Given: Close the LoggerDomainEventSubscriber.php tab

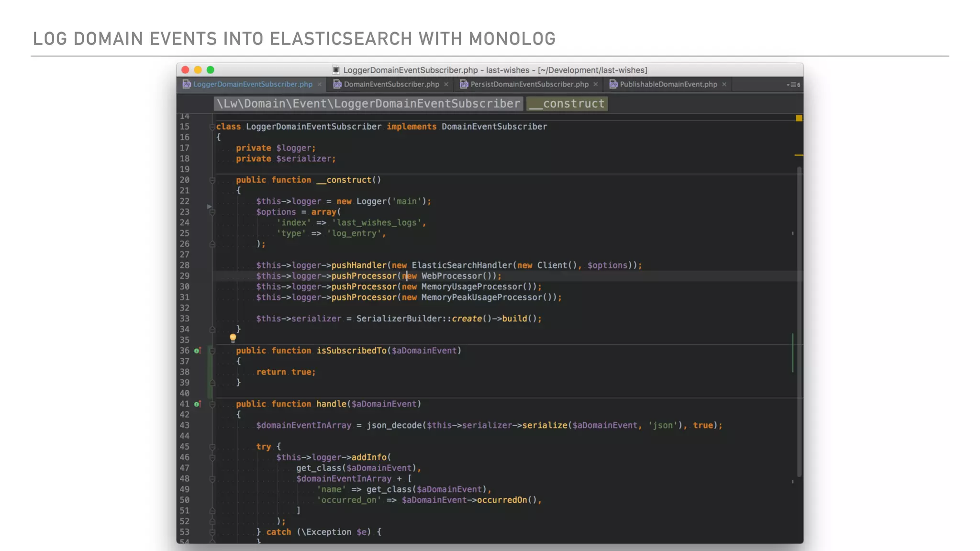Looking at the screenshot, I should 320,84.
